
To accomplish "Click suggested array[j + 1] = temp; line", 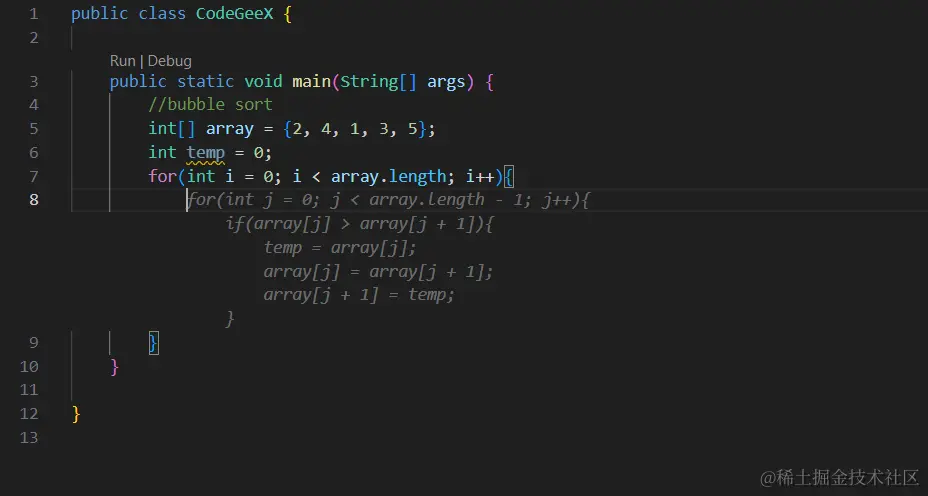I will (x=359, y=295).
